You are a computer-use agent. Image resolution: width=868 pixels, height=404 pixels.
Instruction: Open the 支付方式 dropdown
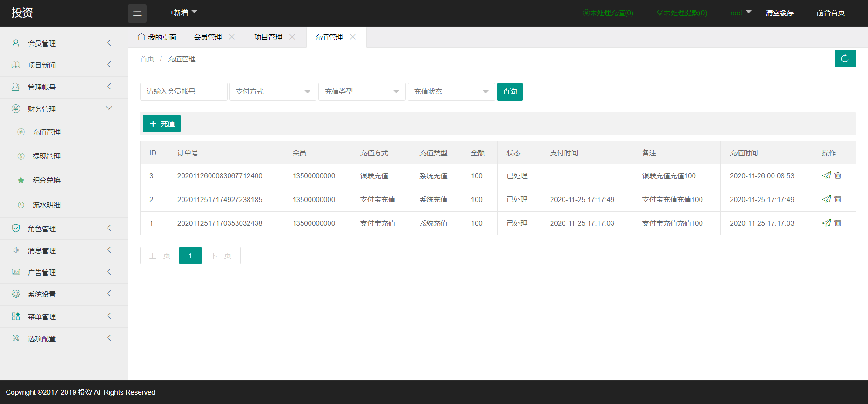point(273,92)
